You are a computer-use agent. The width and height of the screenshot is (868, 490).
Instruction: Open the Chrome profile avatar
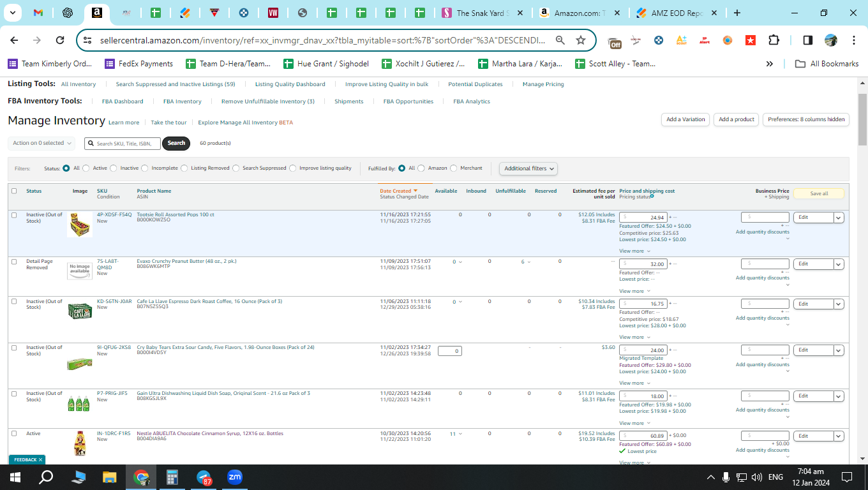pyautogui.click(x=830, y=40)
